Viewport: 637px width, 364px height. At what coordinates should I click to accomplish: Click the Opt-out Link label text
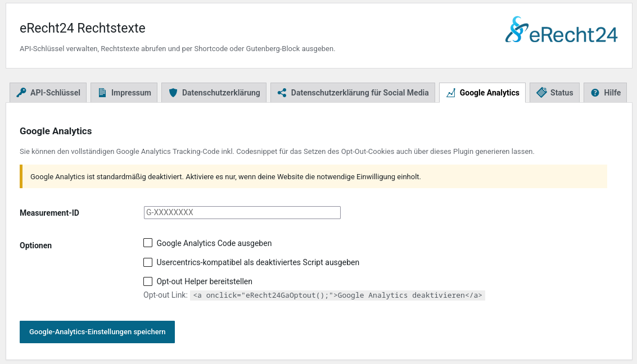165,295
